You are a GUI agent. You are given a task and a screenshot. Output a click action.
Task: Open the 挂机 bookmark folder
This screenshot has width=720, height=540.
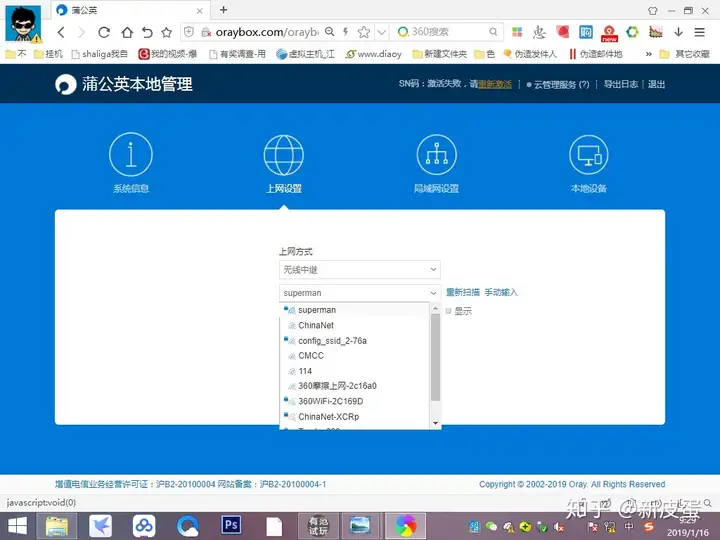pyautogui.click(x=48, y=54)
